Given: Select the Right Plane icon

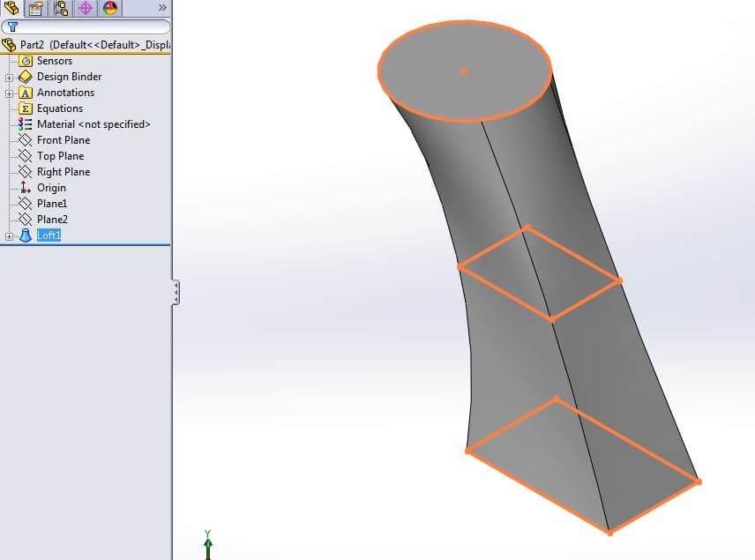Looking at the screenshot, I should 25,172.
